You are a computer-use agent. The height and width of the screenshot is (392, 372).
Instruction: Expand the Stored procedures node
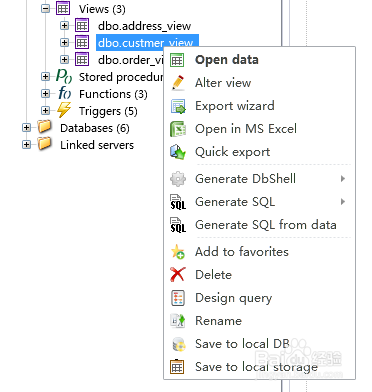(x=46, y=77)
